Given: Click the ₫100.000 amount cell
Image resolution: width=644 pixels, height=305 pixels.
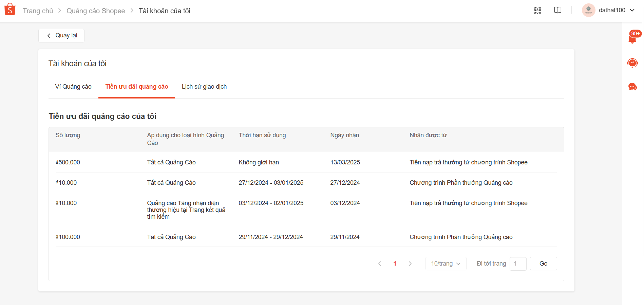Looking at the screenshot, I should (x=68, y=237).
